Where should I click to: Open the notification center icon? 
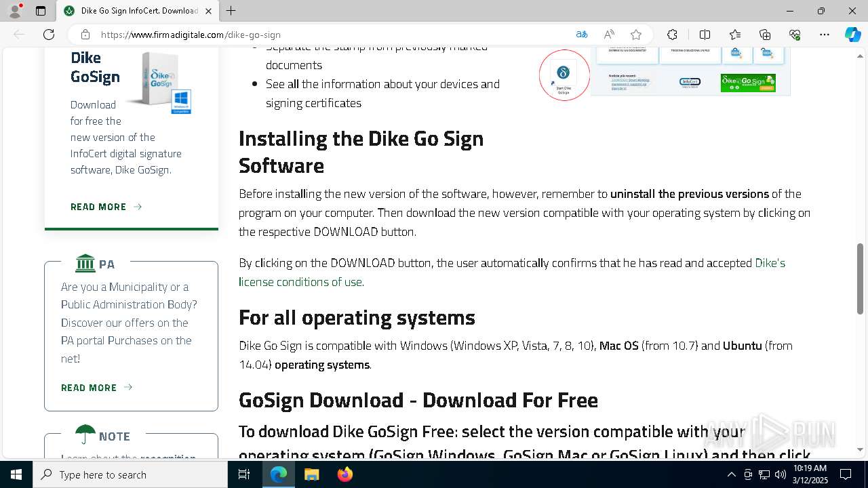click(x=846, y=474)
